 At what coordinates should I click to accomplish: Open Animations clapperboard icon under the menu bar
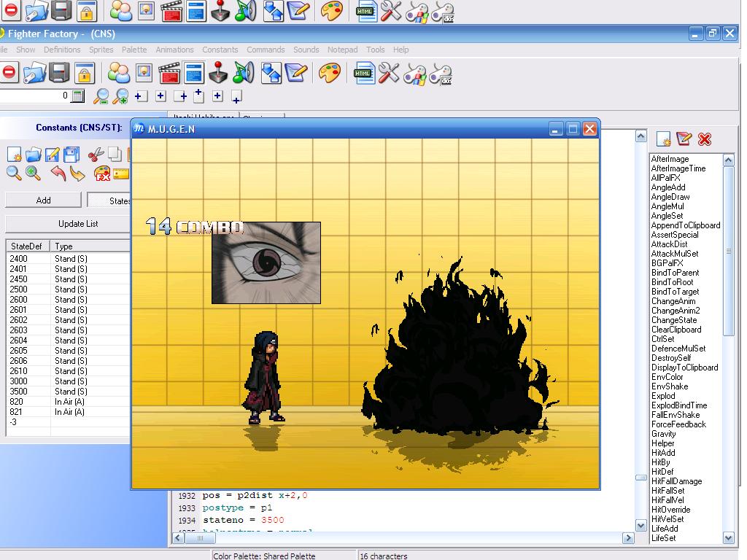pos(169,73)
